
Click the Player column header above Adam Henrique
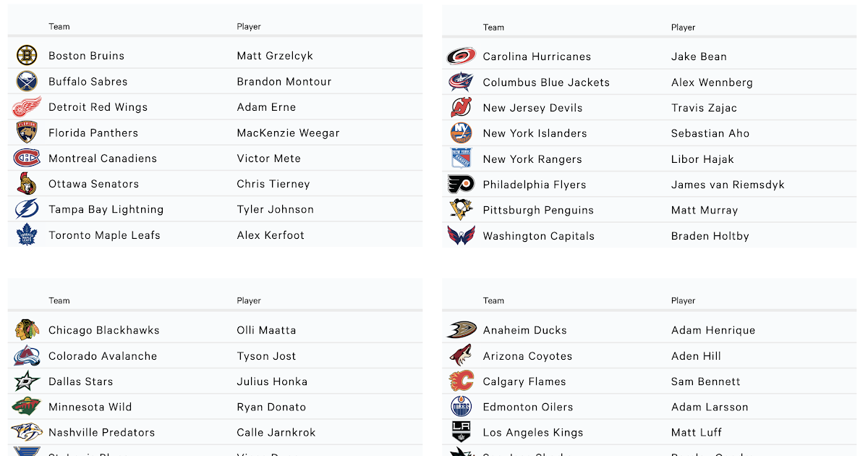tap(683, 300)
